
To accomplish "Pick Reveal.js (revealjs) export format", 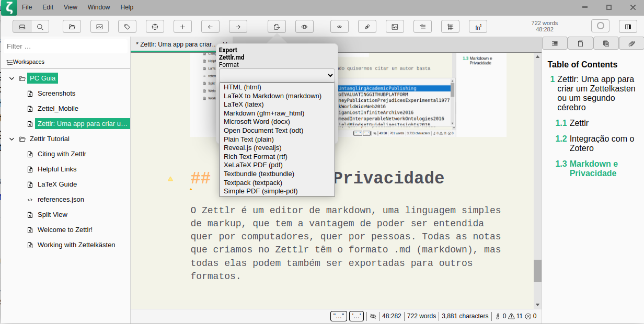I will 277,148.
